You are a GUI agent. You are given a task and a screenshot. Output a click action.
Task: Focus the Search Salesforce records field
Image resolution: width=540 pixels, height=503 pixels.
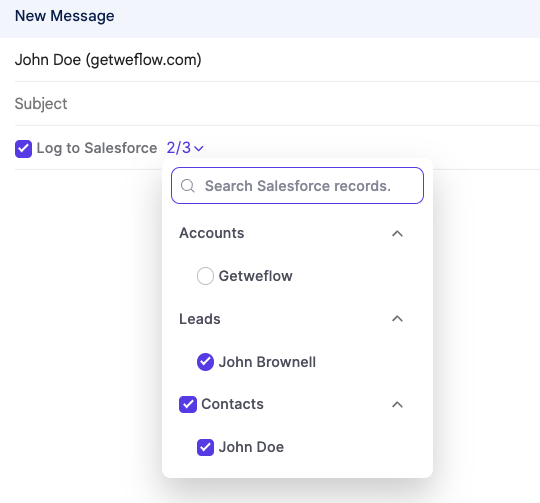297,186
